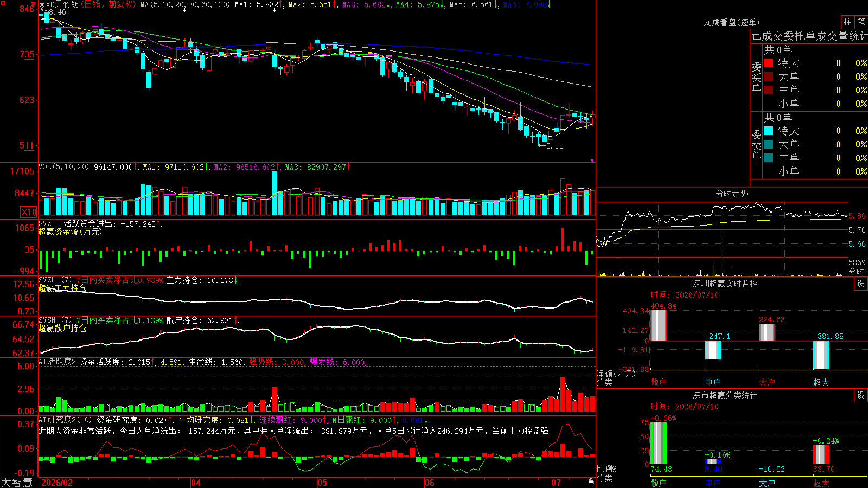The image size is (868, 488).
Task: Click the stock name XD凤竹纺
Action: pyautogui.click(x=62, y=4)
